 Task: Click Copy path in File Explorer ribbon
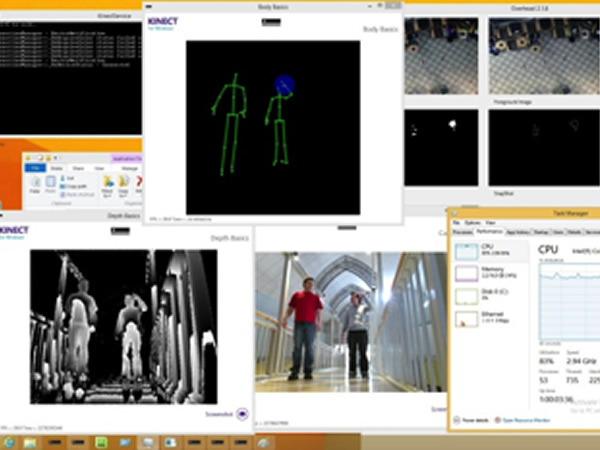(73, 186)
